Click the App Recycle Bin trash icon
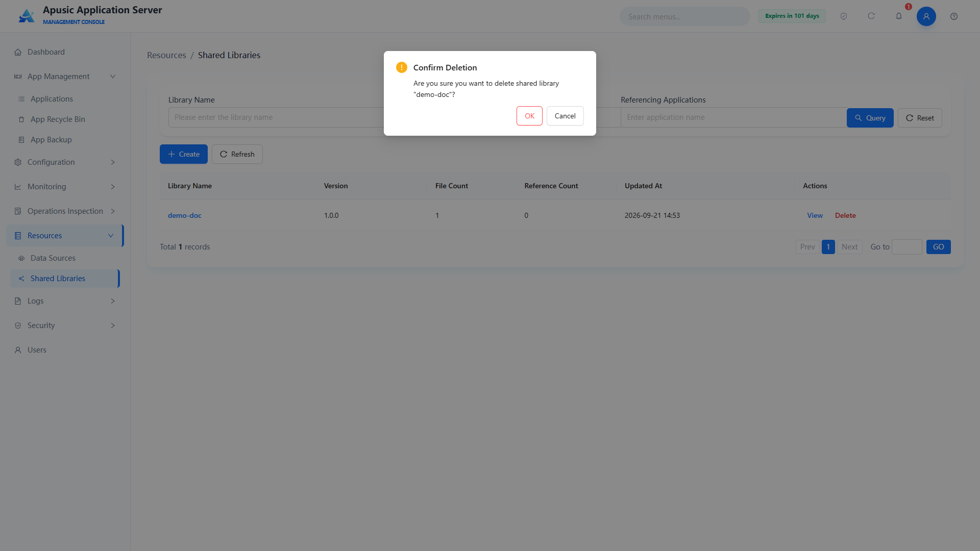The width and height of the screenshot is (980, 551). [x=21, y=119]
